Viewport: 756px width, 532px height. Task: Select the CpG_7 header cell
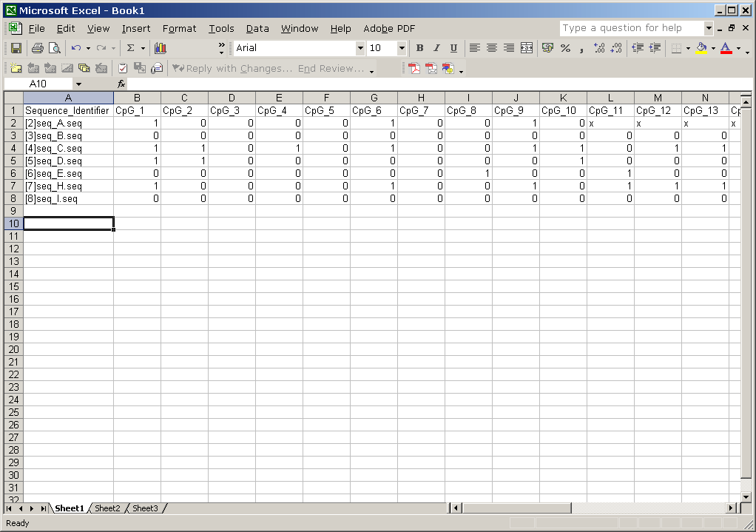421,110
